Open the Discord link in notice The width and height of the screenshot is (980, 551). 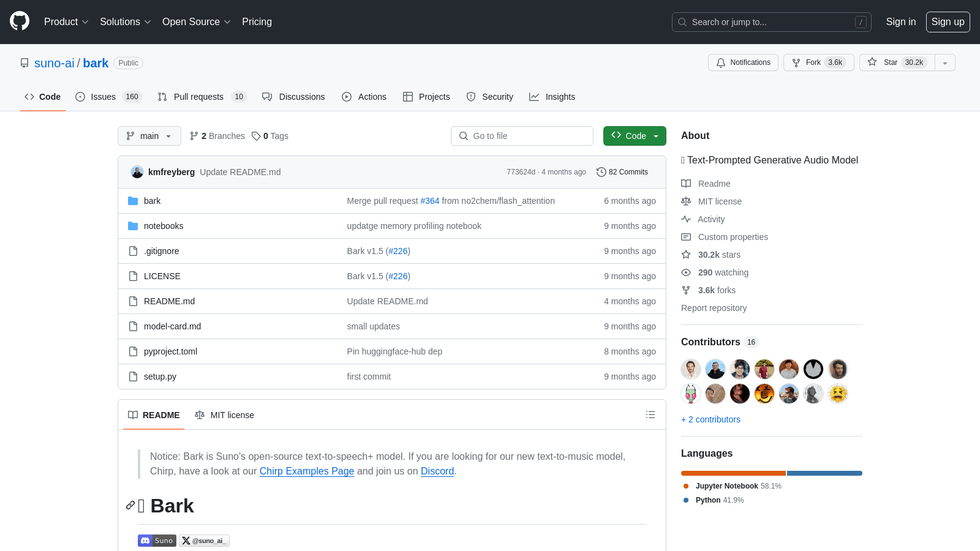click(x=437, y=471)
